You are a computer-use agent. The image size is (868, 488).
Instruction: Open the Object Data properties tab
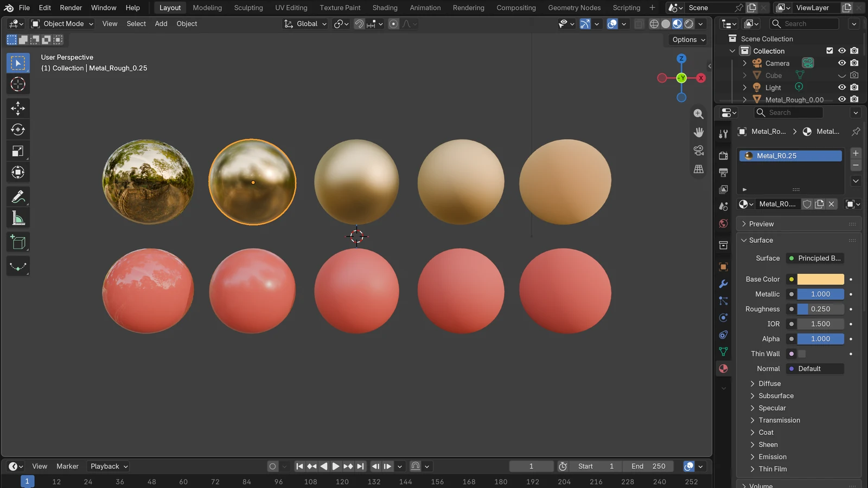[723, 351]
